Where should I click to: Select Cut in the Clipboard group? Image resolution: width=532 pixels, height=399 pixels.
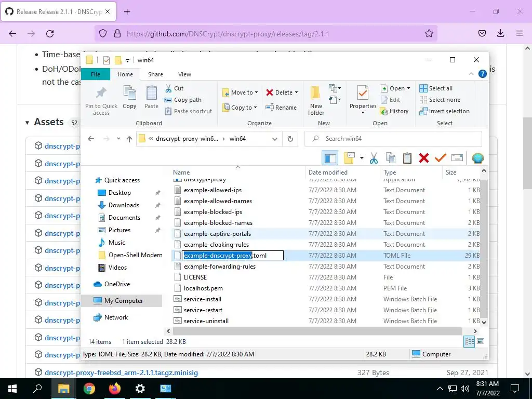tap(174, 88)
